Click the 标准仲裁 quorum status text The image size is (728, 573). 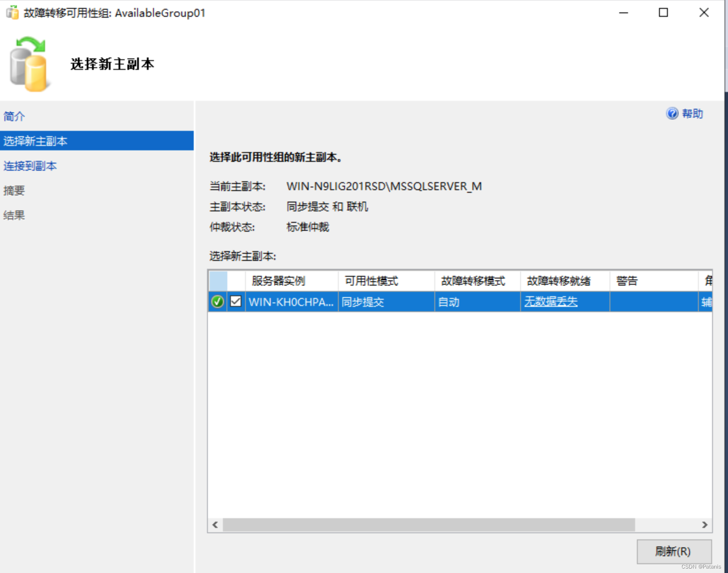tap(308, 227)
